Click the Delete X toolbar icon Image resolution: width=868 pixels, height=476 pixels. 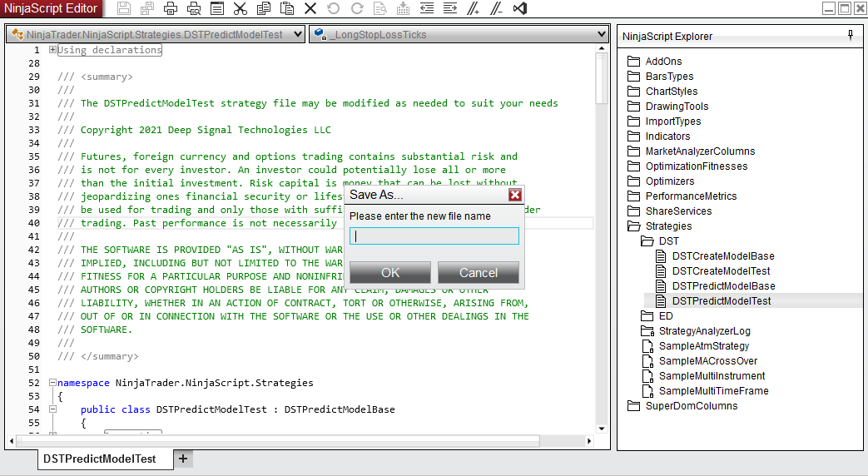pos(310,8)
